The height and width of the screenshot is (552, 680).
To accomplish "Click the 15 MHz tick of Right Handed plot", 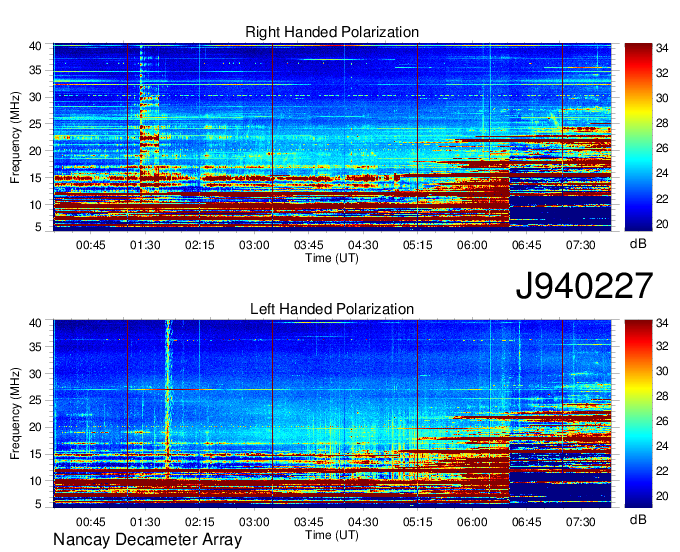I will tap(35, 178).
